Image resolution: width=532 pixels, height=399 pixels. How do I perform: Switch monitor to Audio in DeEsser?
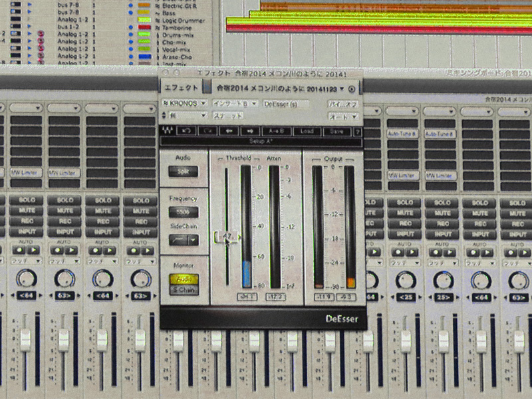point(184,279)
